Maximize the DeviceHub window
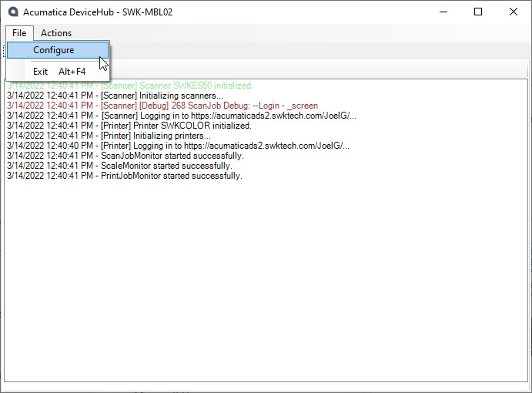The width and height of the screenshot is (532, 393). pos(478,12)
